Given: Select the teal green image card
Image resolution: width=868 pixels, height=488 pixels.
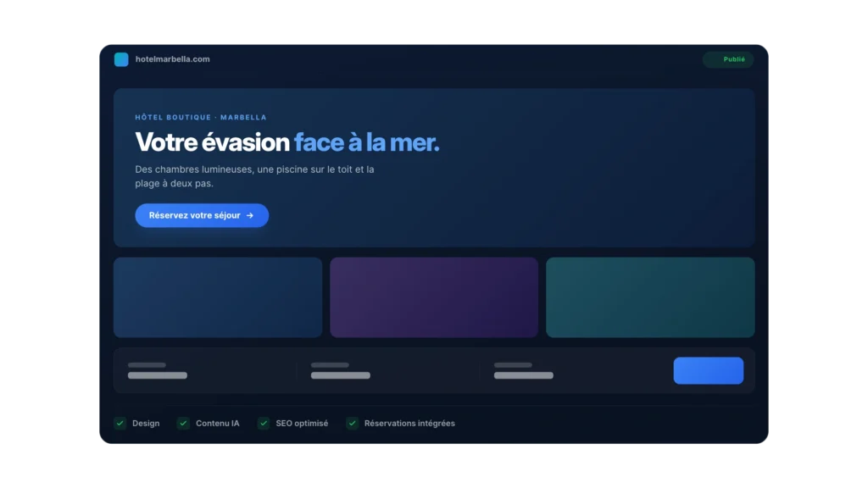Looking at the screenshot, I should 650,297.
